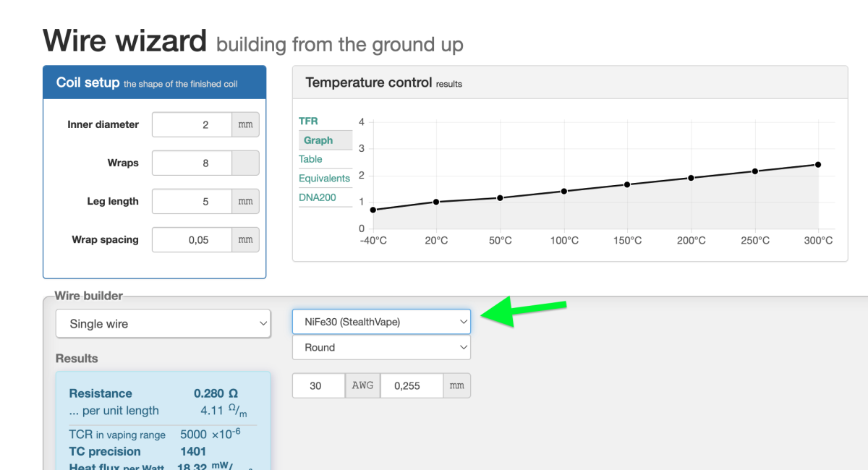Click the Wraps input field
The height and width of the screenshot is (470, 868).
point(192,163)
